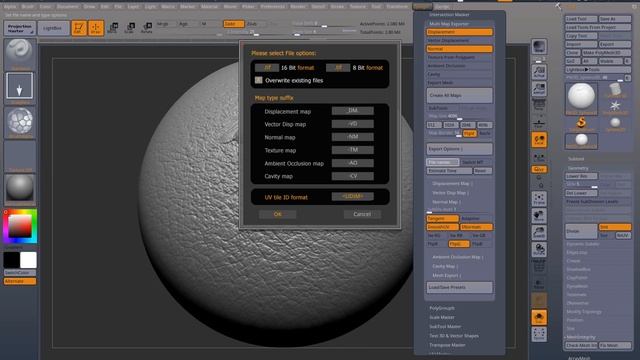Expand the Displacement Map settings

[x=452, y=184]
